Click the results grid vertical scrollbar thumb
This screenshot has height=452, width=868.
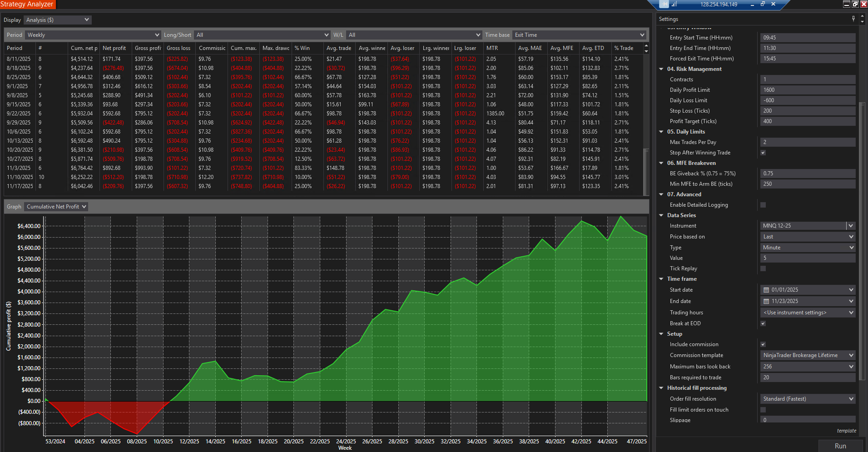pos(646,171)
